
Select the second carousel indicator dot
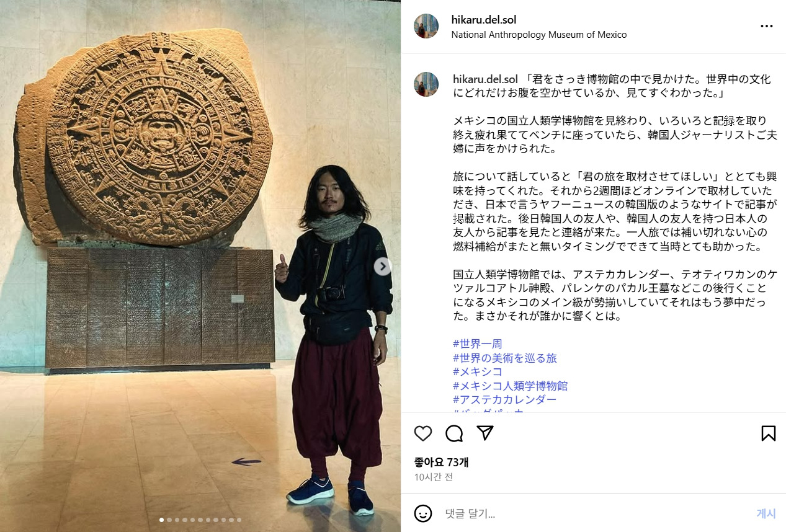(169, 520)
